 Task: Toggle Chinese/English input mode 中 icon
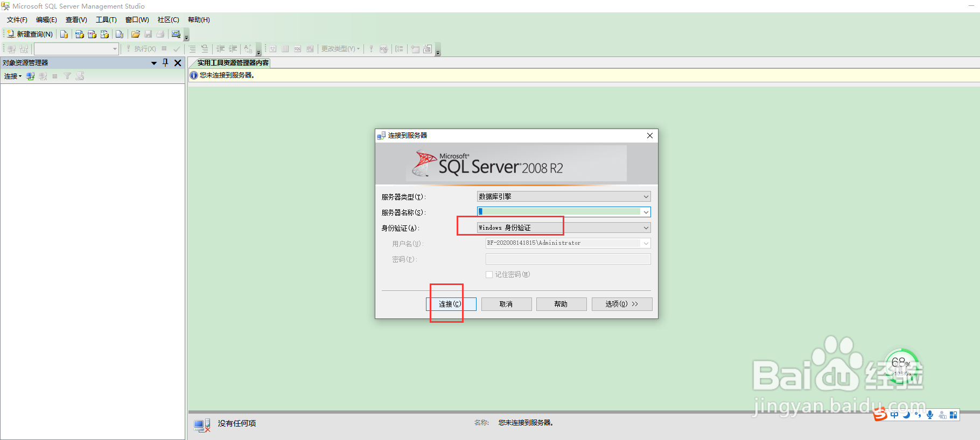point(894,415)
